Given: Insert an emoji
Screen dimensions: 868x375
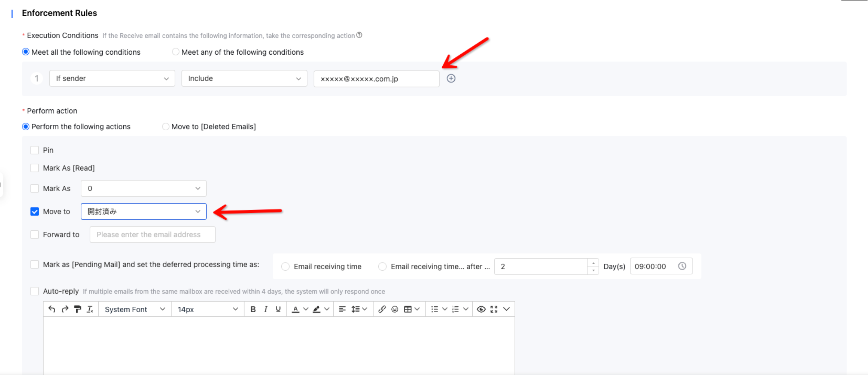Looking at the screenshot, I should (x=394, y=309).
